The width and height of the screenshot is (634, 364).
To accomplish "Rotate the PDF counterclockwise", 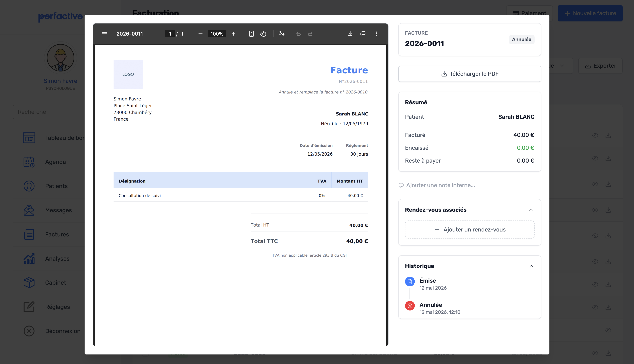I will click(x=263, y=34).
